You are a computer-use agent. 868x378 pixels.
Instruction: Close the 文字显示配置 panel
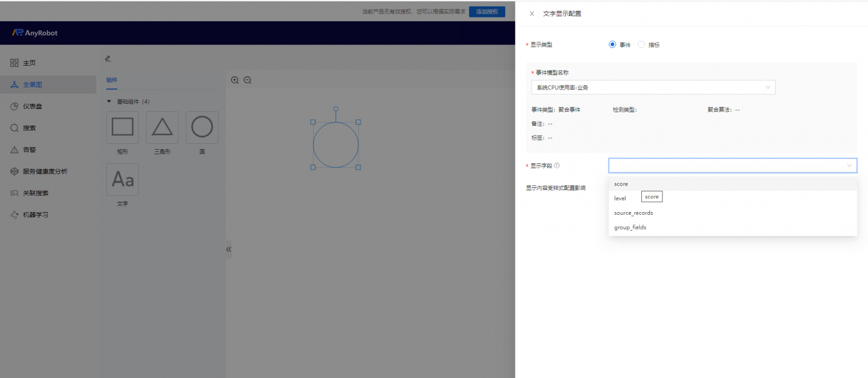point(532,14)
